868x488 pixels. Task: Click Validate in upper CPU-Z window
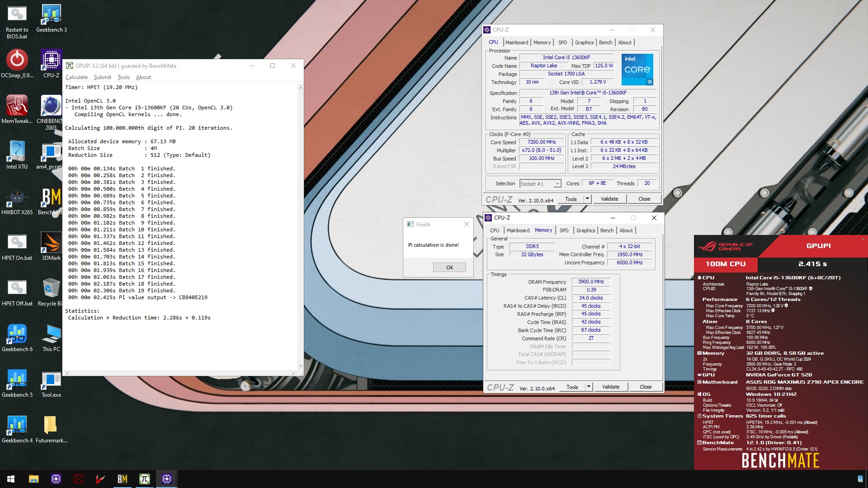click(609, 199)
